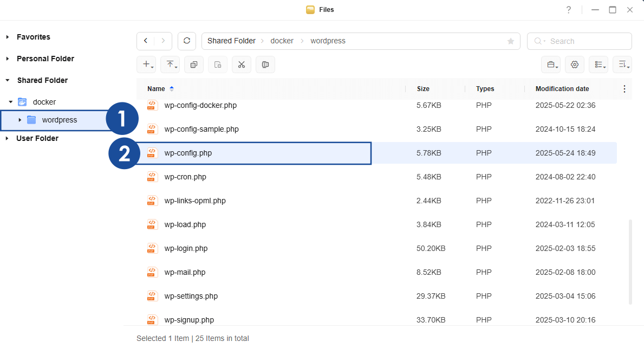Expand the Favorites tree section

[8, 37]
